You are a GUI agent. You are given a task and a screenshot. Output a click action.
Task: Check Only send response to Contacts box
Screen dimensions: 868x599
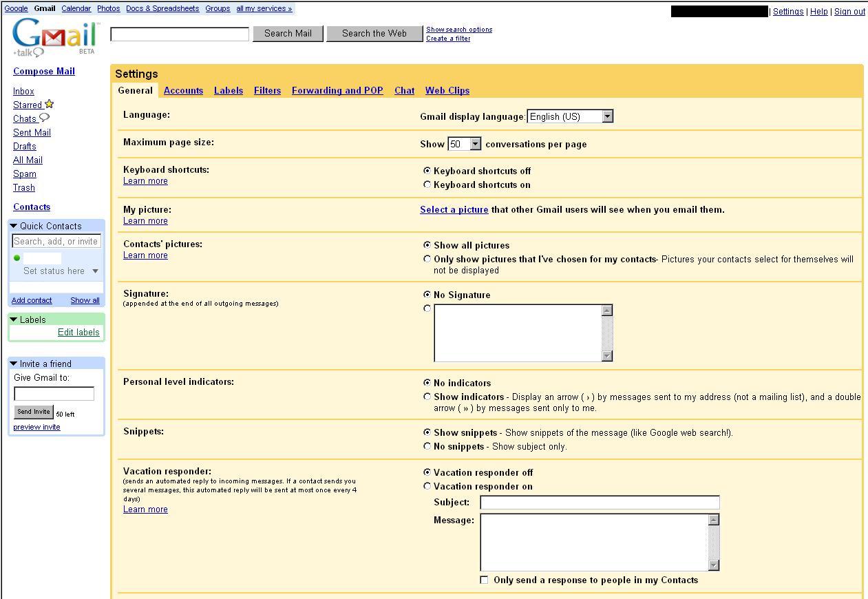coord(485,580)
